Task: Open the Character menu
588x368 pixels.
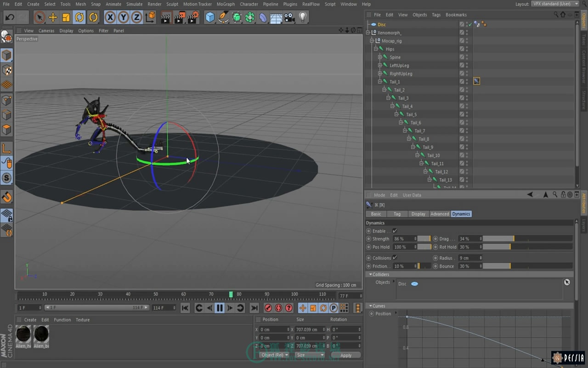Action: (249, 4)
